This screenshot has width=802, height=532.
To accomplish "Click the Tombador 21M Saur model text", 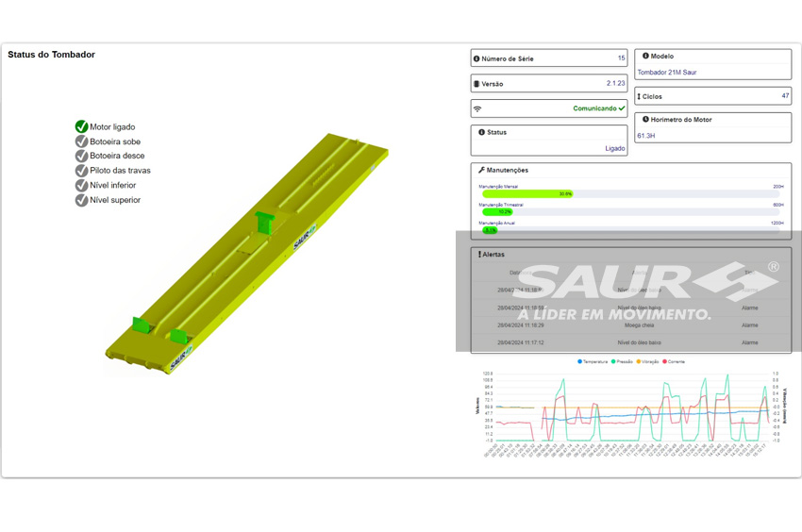I will [667, 72].
